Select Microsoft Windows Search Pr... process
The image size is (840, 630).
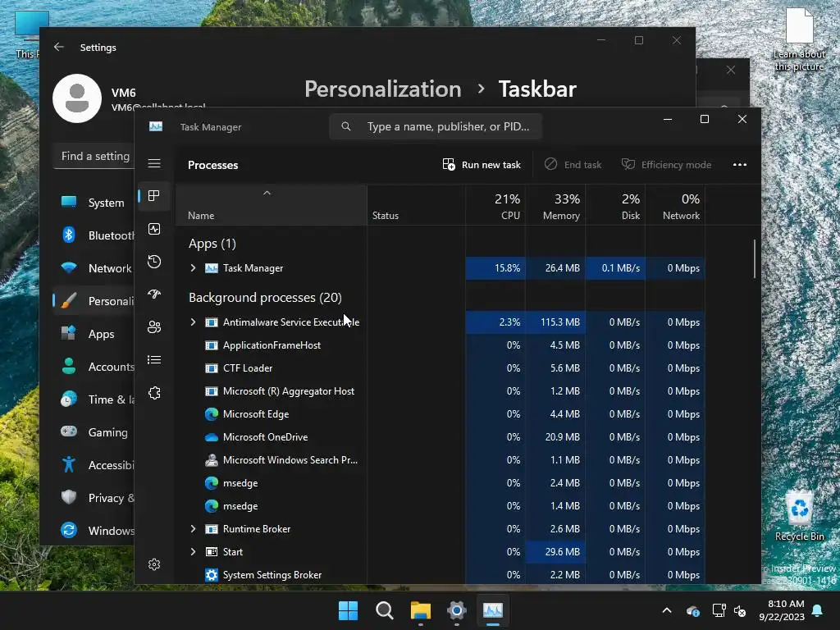tap(290, 460)
